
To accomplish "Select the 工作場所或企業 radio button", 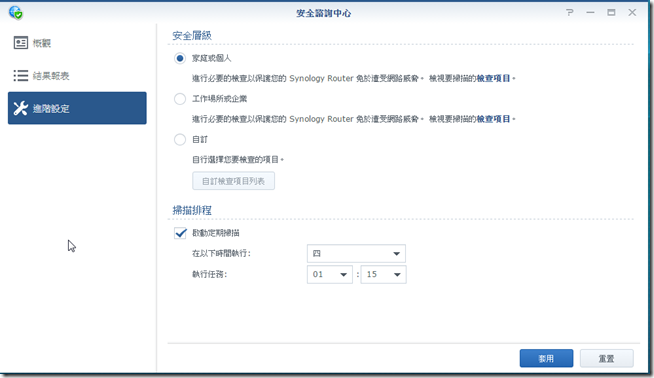I will click(x=180, y=99).
